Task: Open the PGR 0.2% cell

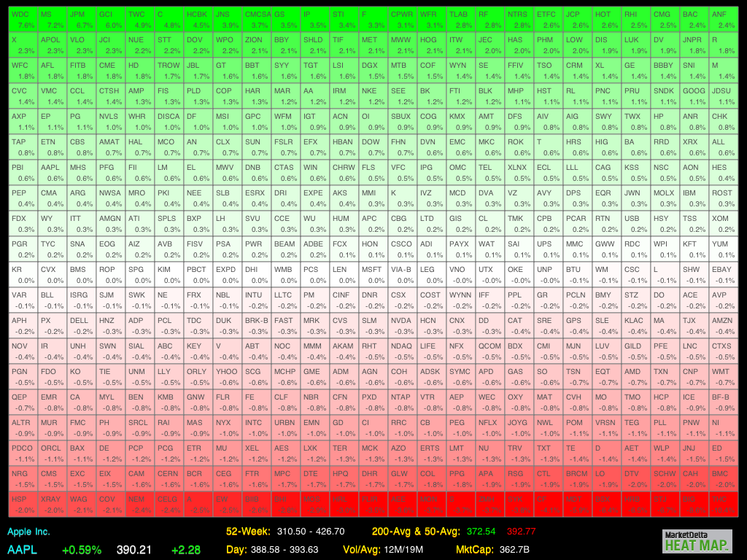Action: (23, 249)
